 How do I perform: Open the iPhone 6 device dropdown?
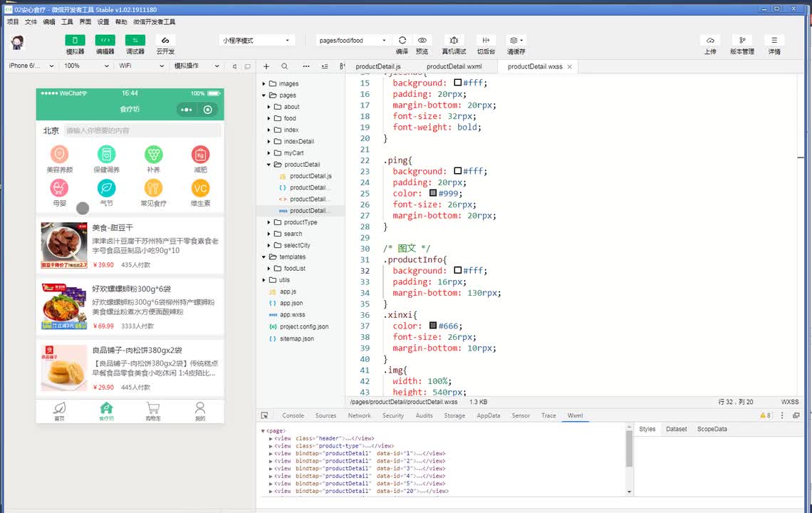click(x=31, y=66)
